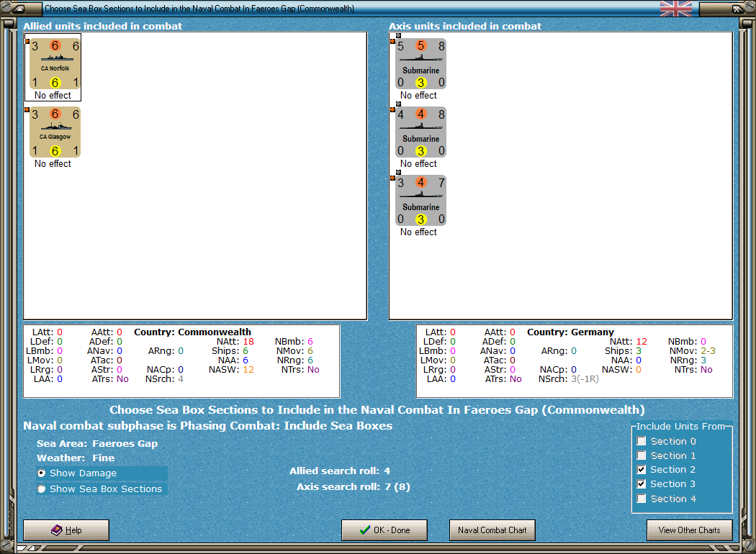Click the Country: Commonwealth label
The image size is (756, 554).
(x=192, y=332)
